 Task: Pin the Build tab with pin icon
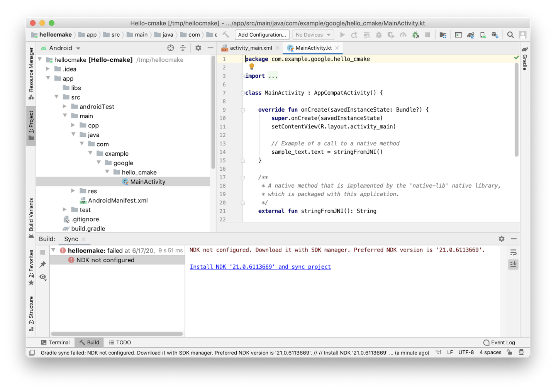pos(43,265)
